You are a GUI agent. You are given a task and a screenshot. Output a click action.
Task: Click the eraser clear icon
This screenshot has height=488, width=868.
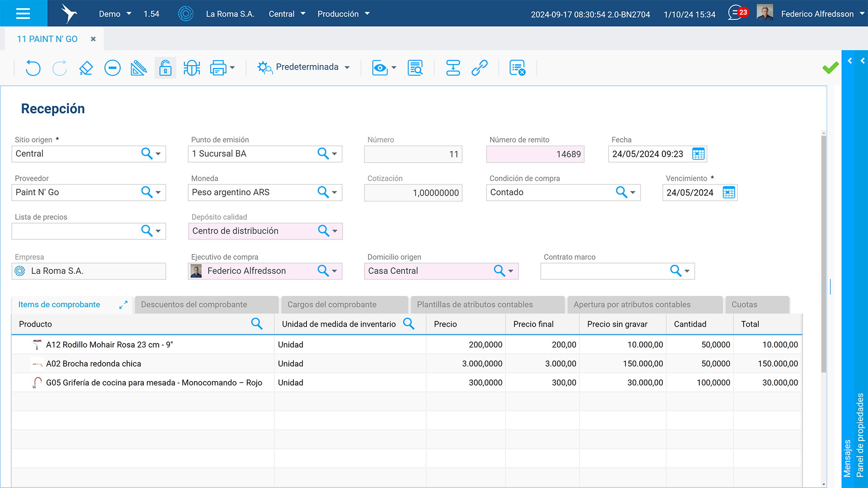pos(86,68)
